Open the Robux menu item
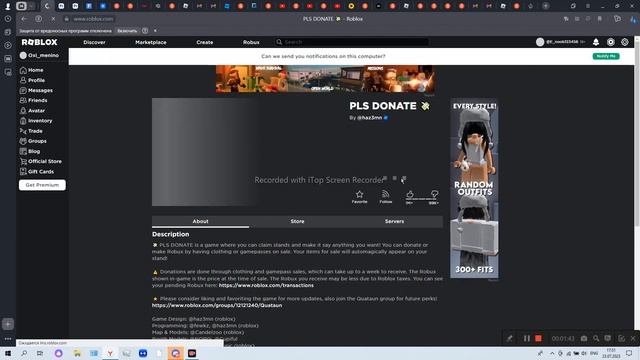The width and height of the screenshot is (640, 360). pyautogui.click(x=251, y=42)
